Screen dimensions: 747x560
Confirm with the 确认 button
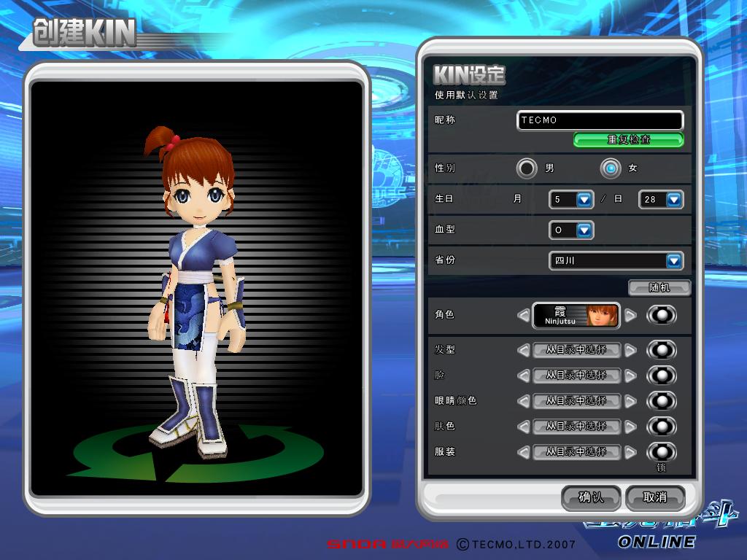pos(591,497)
